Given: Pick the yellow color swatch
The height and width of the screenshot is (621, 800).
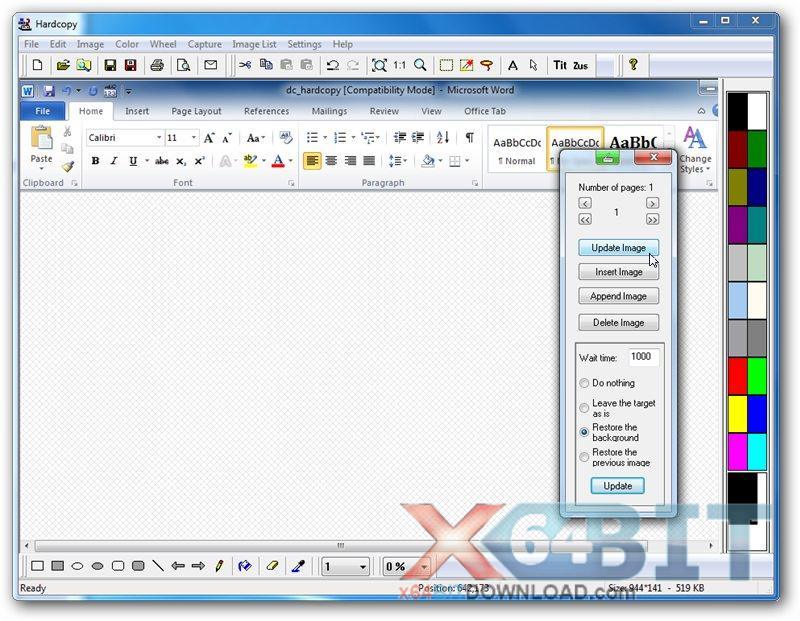Looking at the screenshot, I should (738, 414).
